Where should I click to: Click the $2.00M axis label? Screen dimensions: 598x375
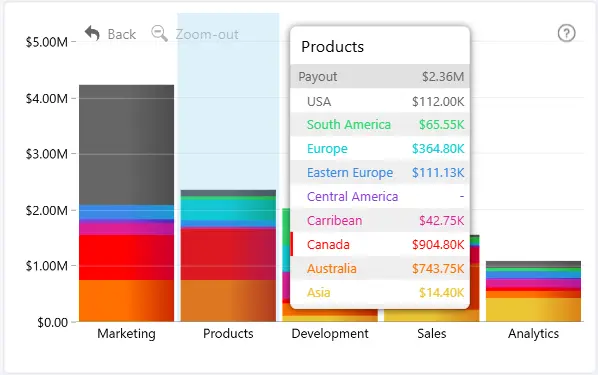tap(47, 210)
